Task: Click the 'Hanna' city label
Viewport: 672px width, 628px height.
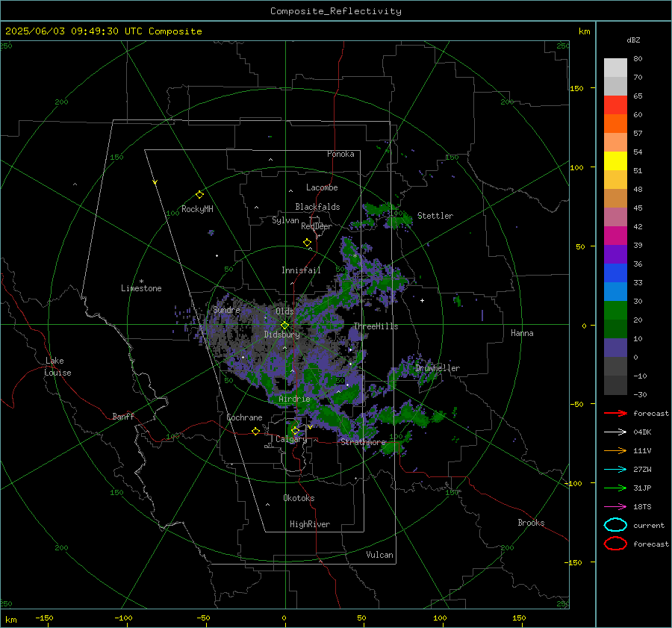Action: pos(522,333)
